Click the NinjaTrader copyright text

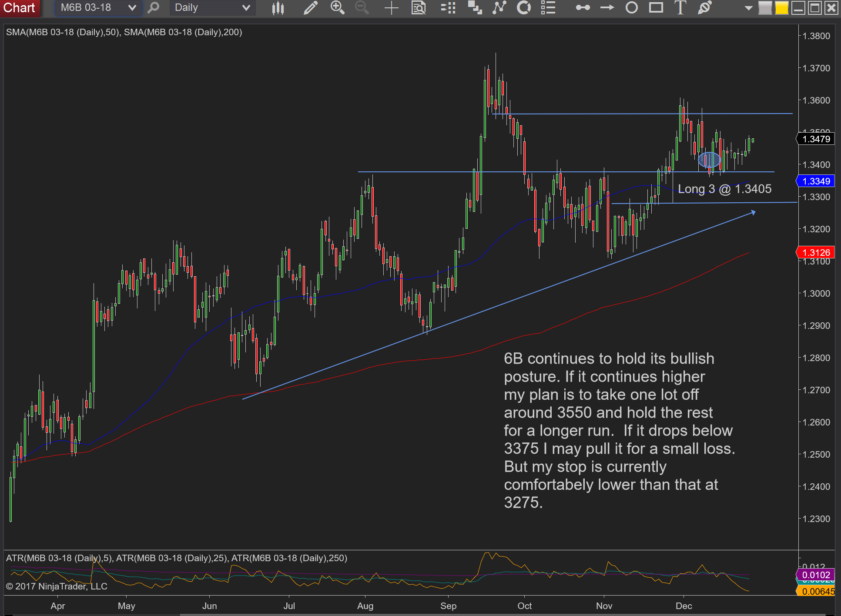coord(57,586)
